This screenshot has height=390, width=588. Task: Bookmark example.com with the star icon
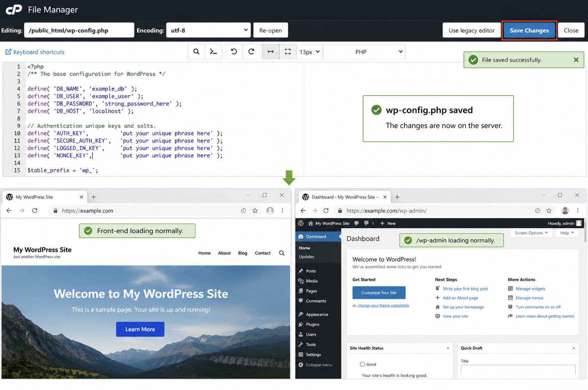click(x=255, y=210)
